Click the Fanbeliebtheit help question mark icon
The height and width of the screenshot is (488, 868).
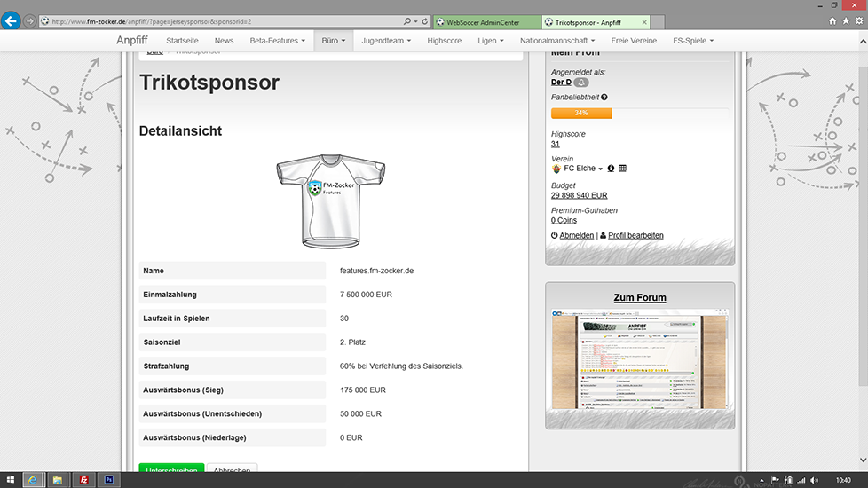point(604,97)
